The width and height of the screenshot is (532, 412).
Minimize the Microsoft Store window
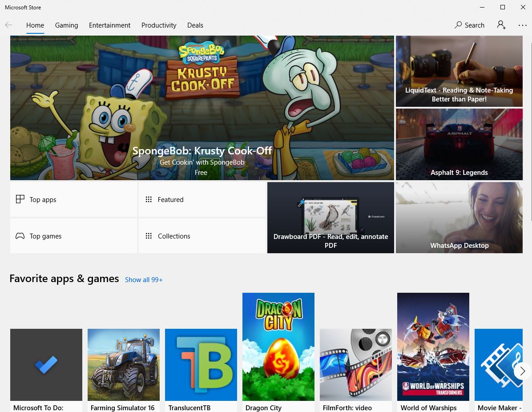pyautogui.click(x=482, y=7)
